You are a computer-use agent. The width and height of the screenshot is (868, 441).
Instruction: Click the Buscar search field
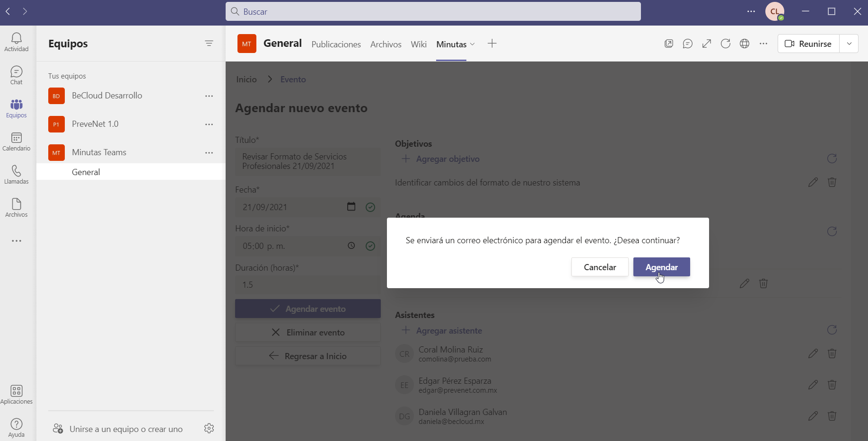pos(433,11)
